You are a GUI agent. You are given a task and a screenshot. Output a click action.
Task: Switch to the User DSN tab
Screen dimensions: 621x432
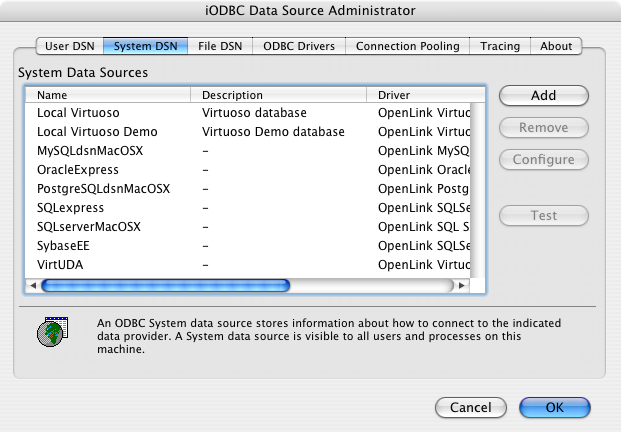[70, 46]
